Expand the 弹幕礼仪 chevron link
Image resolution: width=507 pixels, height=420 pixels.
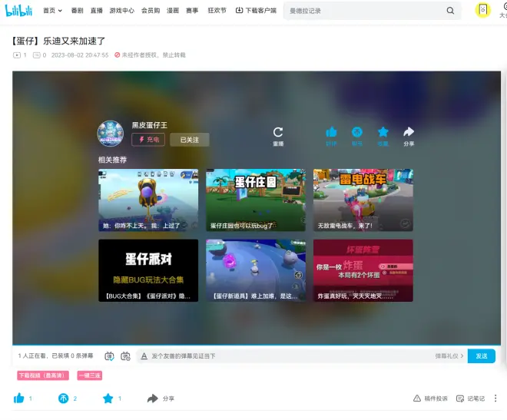coord(449,356)
